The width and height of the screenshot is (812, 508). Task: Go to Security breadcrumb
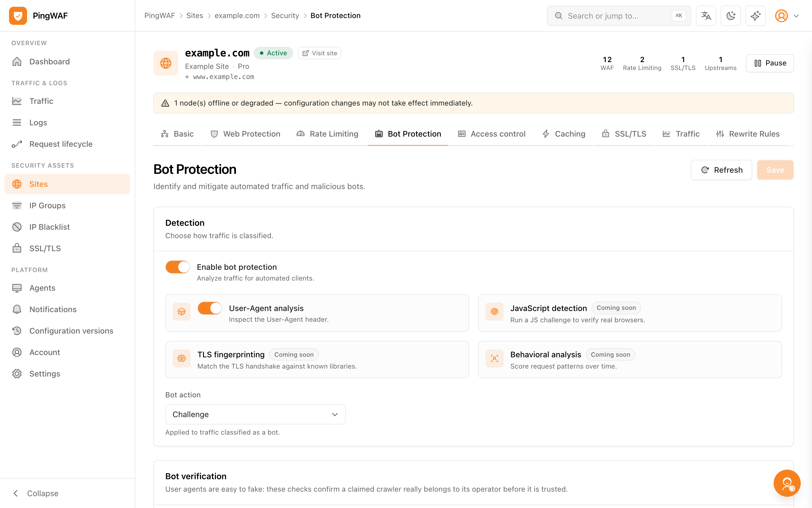285,16
